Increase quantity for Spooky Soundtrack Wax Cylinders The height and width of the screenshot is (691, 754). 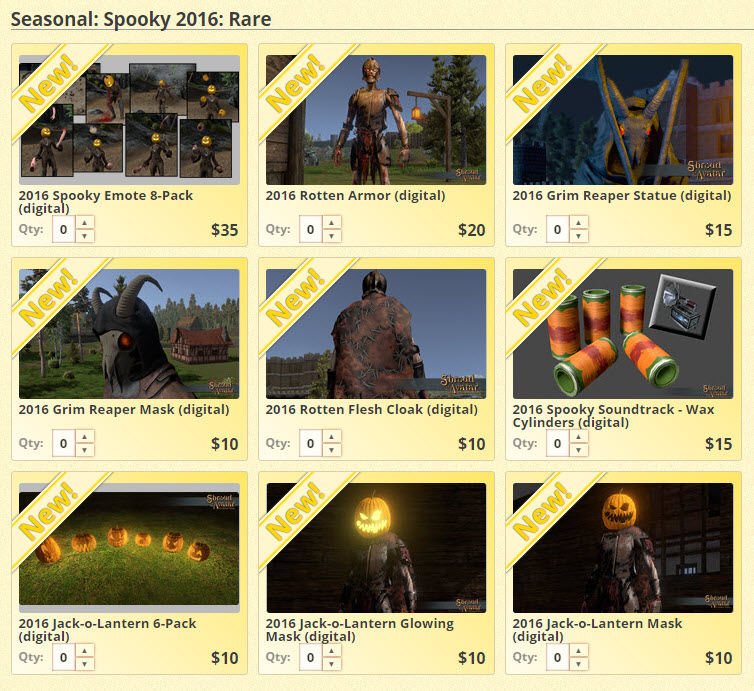coord(578,437)
